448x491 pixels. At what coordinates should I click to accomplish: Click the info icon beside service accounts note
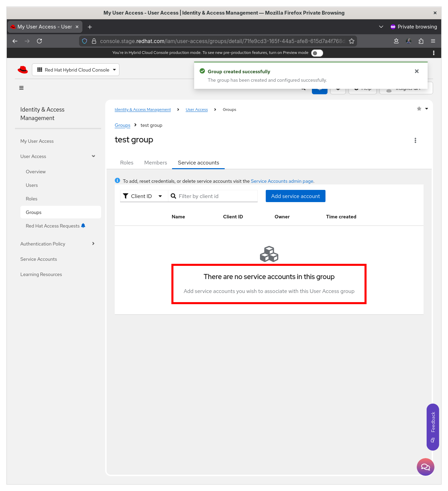pos(117,180)
